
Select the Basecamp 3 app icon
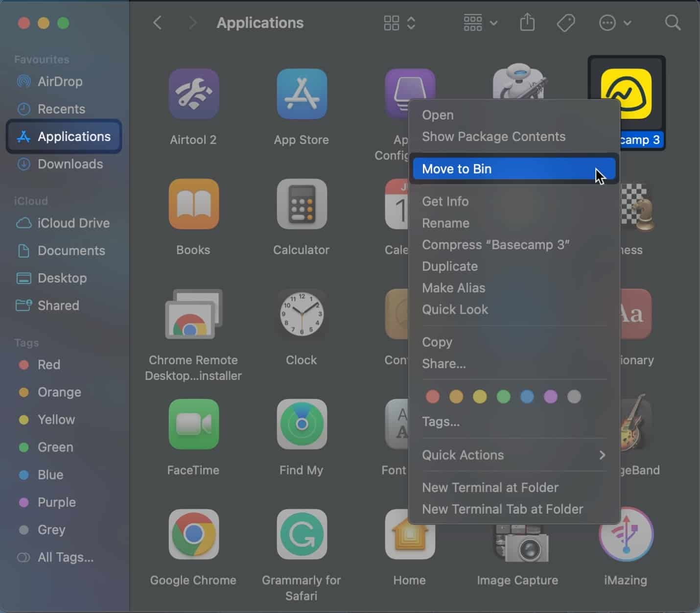coord(627,94)
